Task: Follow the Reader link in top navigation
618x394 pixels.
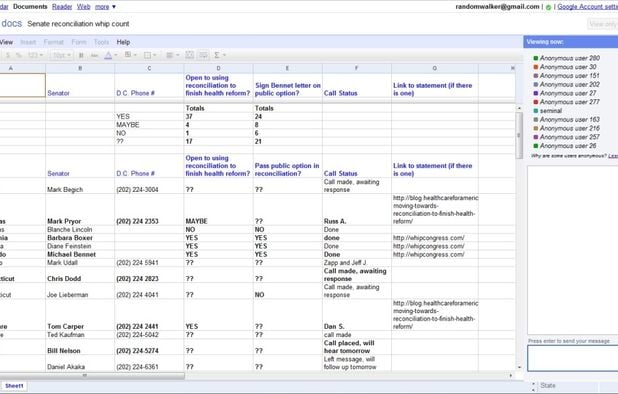Action: pos(62,7)
